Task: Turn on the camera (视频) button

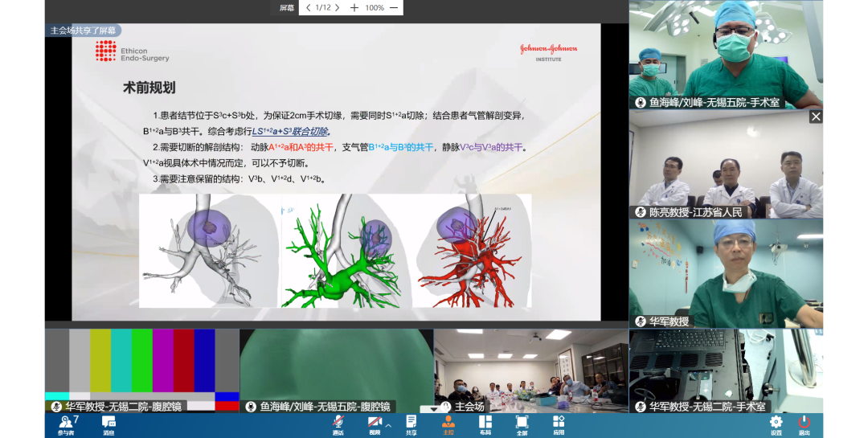Action: [375, 425]
